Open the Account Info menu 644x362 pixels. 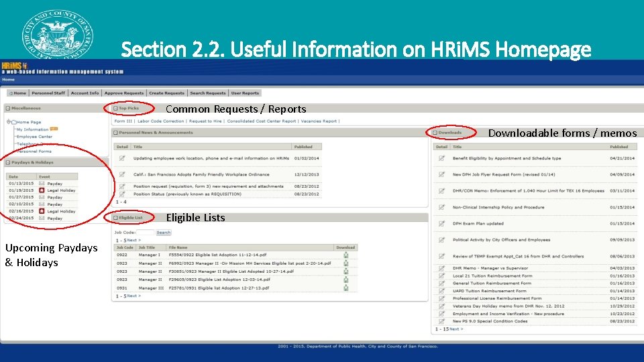pos(85,93)
